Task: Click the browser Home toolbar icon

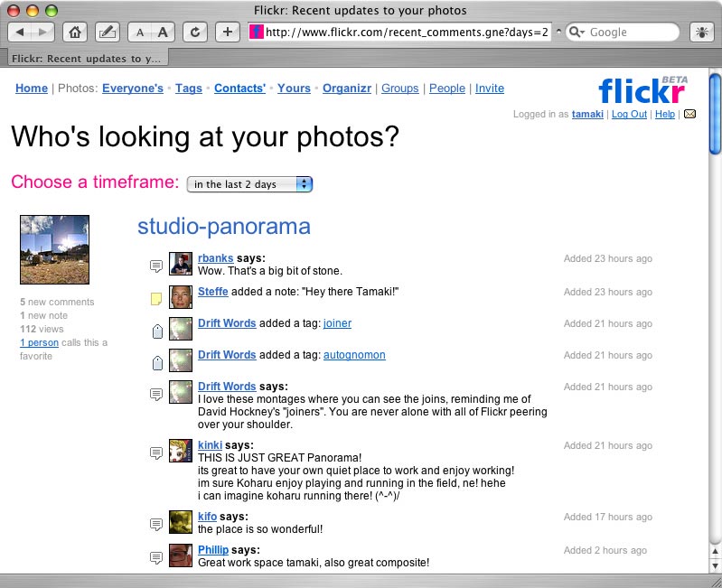Action: [77, 32]
